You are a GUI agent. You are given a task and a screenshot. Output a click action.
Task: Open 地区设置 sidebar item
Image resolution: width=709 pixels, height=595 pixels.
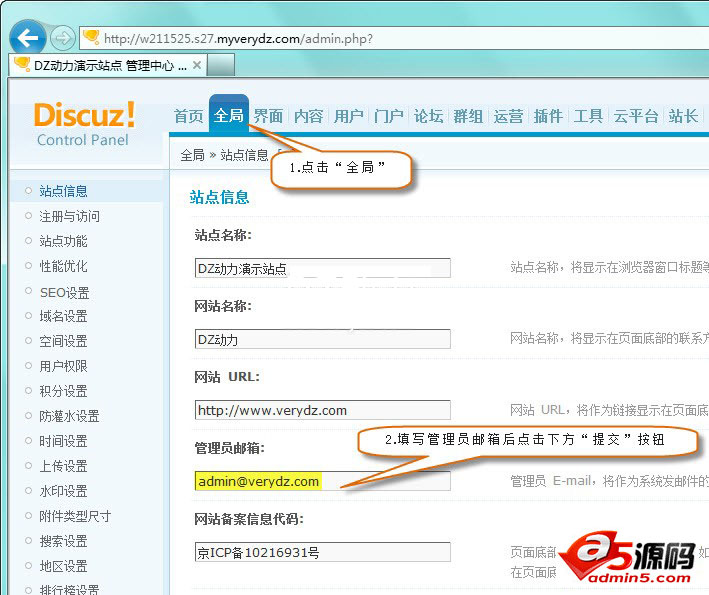63,566
